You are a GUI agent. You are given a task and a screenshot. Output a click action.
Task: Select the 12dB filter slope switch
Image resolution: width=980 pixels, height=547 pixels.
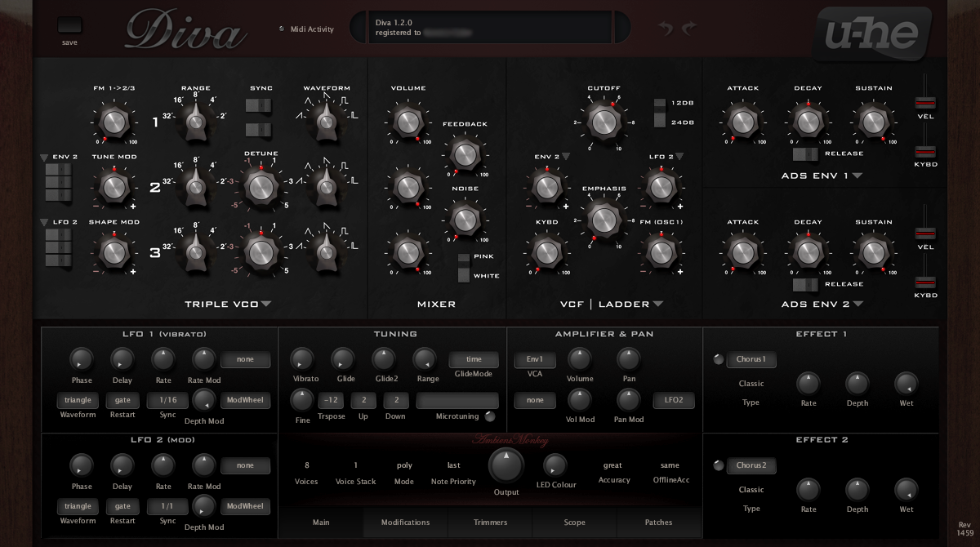tap(660, 106)
